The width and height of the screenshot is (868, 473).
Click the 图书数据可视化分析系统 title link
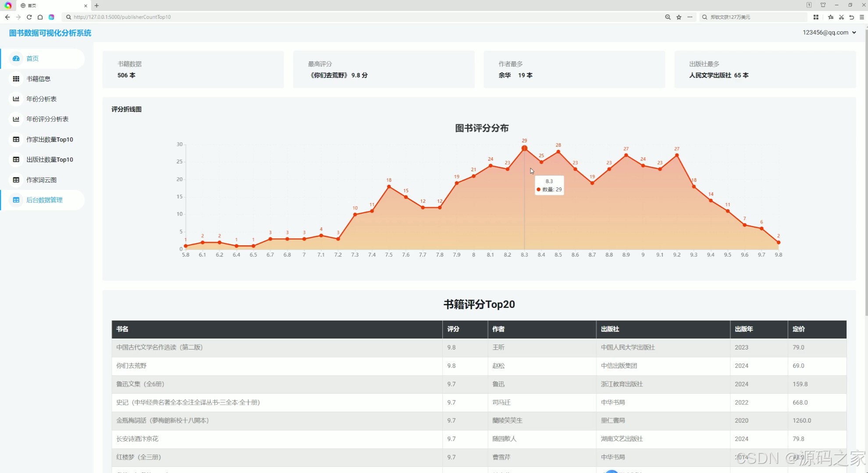(x=50, y=33)
